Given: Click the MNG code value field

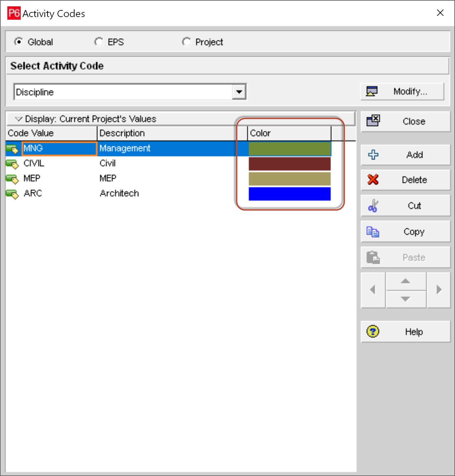Looking at the screenshot, I should (x=59, y=148).
